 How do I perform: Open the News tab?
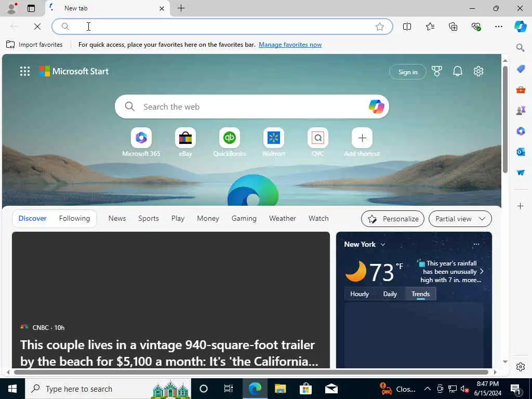point(117,218)
